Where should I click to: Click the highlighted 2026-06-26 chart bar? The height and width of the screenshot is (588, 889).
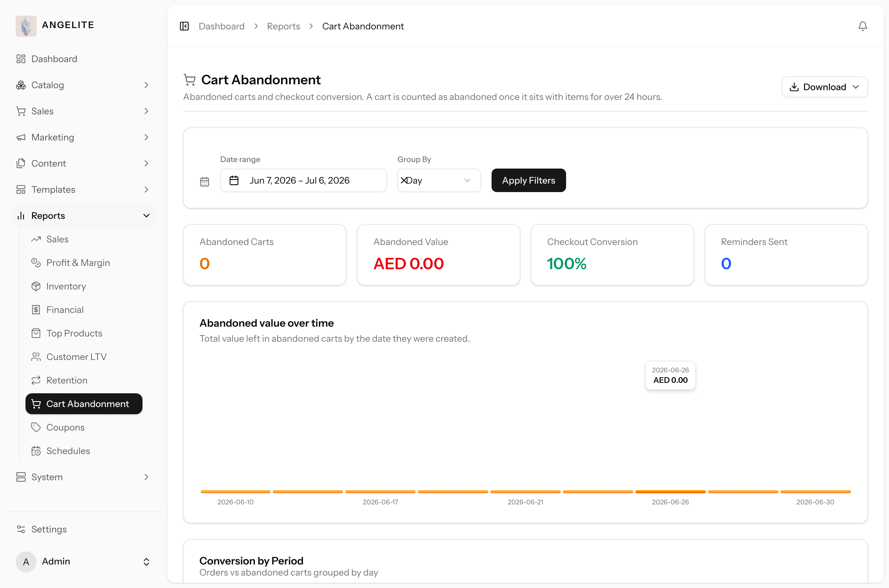coord(670,492)
